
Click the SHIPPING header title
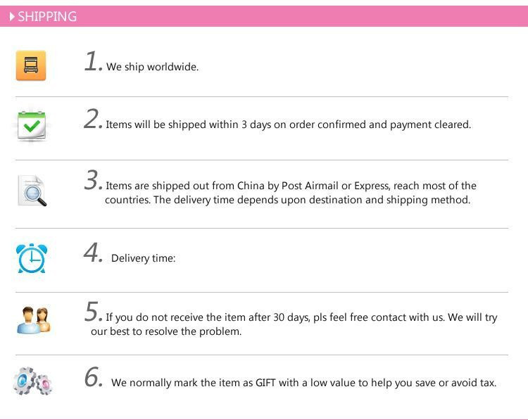coord(47,17)
